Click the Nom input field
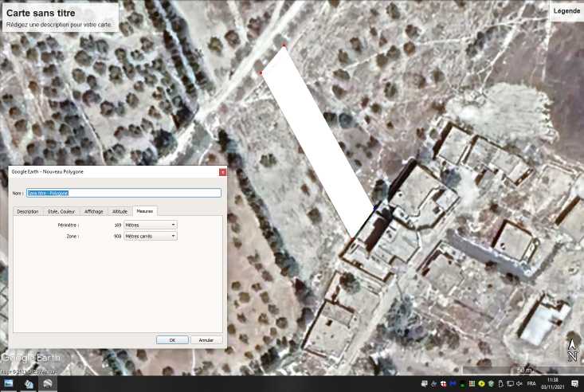The height and width of the screenshot is (392, 584). click(x=123, y=193)
